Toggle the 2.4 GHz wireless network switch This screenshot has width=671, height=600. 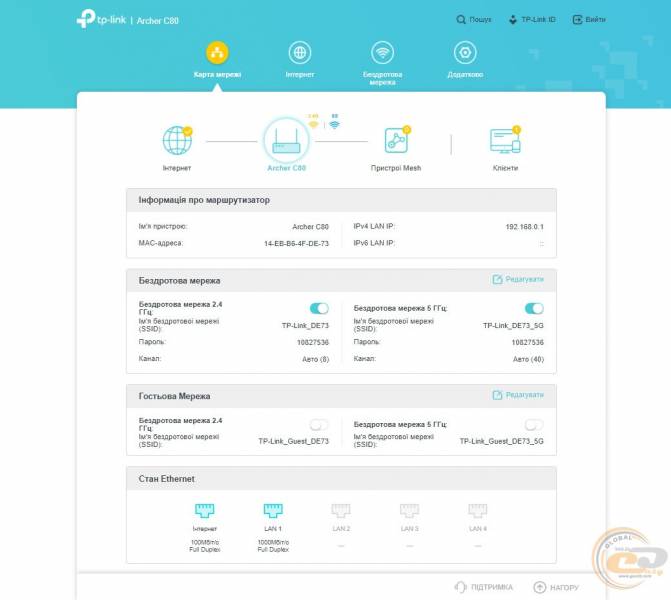[319, 309]
